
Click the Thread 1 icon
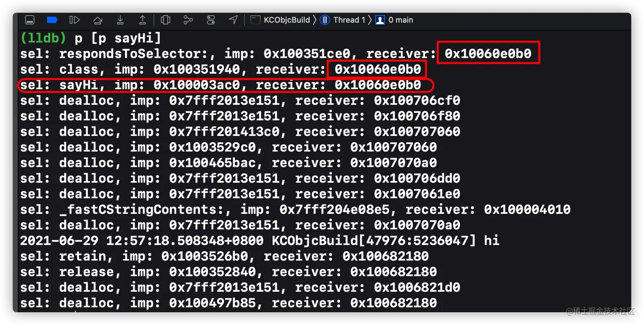click(x=325, y=20)
